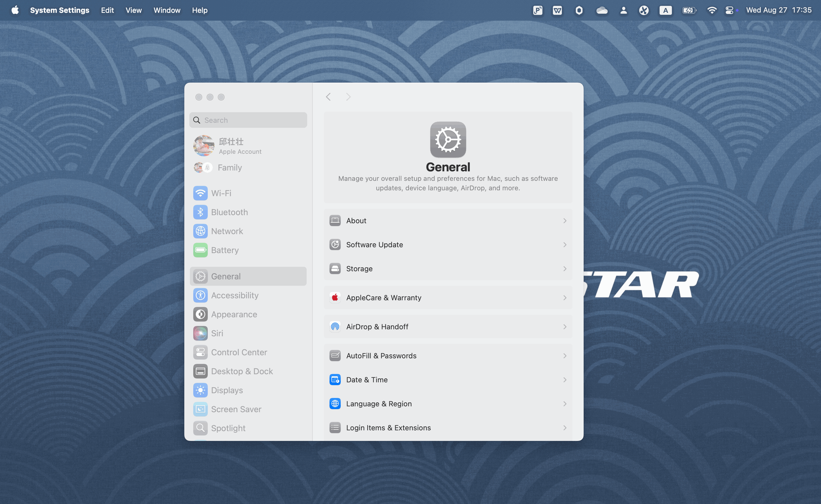Expand Language & Region chevron
821x504 pixels.
tap(565, 403)
